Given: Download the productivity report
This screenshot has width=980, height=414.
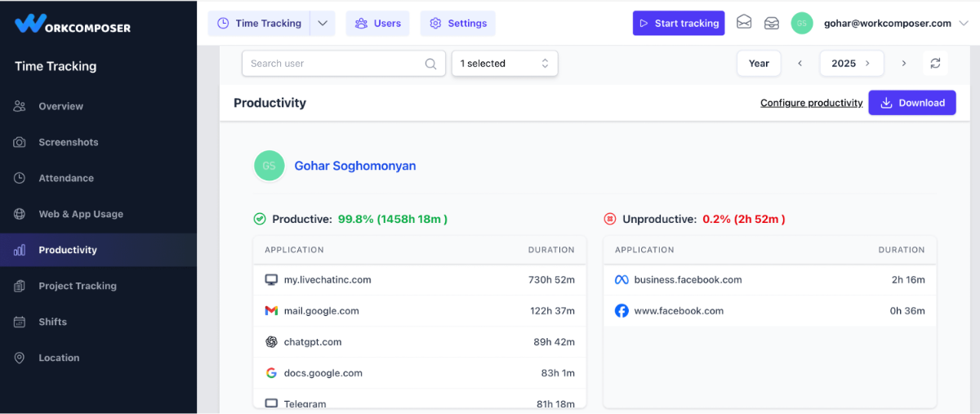Looking at the screenshot, I should tap(911, 103).
